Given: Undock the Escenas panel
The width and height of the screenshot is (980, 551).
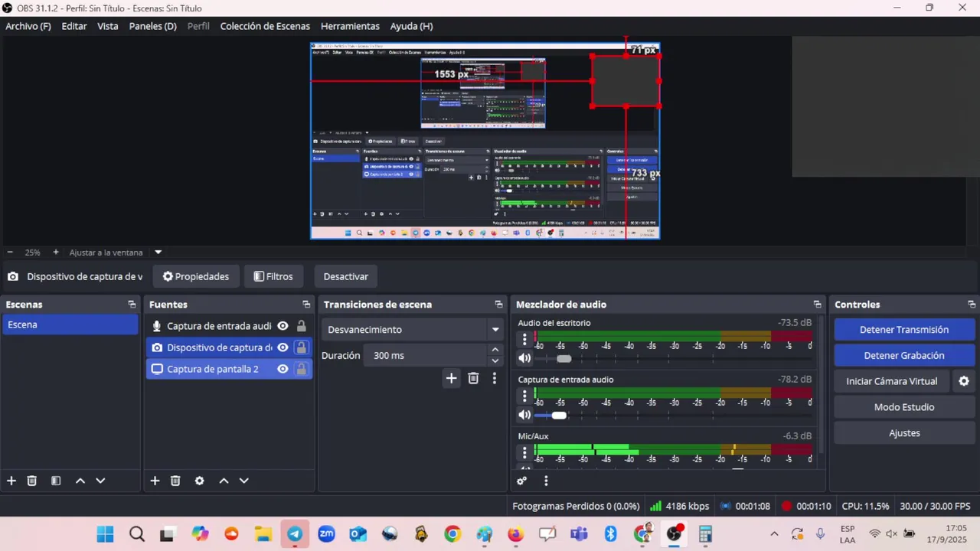Looking at the screenshot, I should [132, 305].
